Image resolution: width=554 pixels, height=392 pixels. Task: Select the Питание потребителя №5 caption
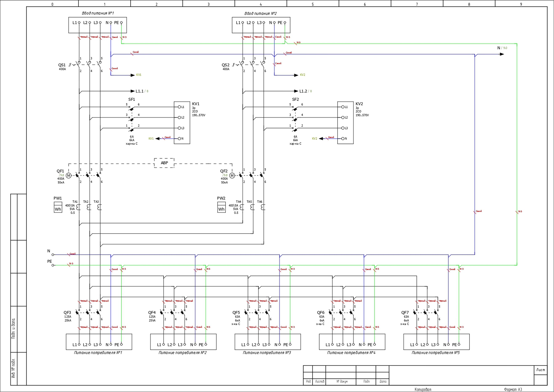[x=436, y=353]
